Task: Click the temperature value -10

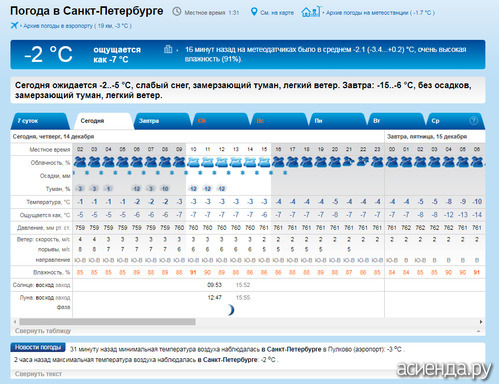Action: pyautogui.click(x=477, y=202)
